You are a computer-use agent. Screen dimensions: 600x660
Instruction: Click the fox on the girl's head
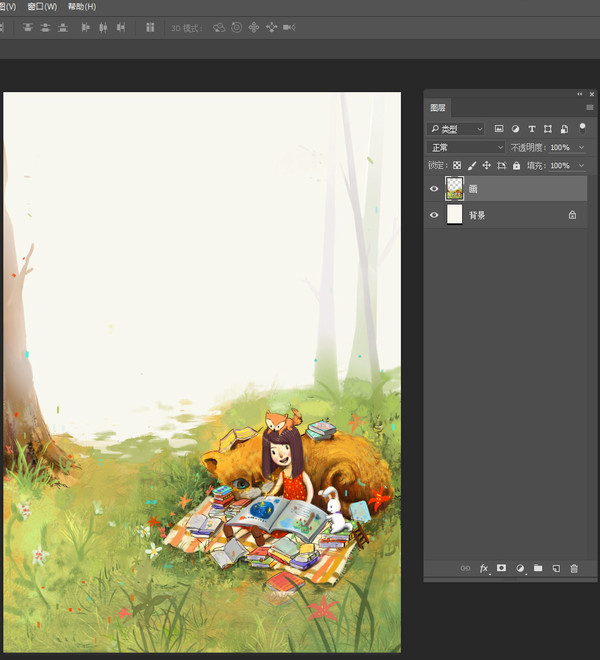(x=283, y=420)
